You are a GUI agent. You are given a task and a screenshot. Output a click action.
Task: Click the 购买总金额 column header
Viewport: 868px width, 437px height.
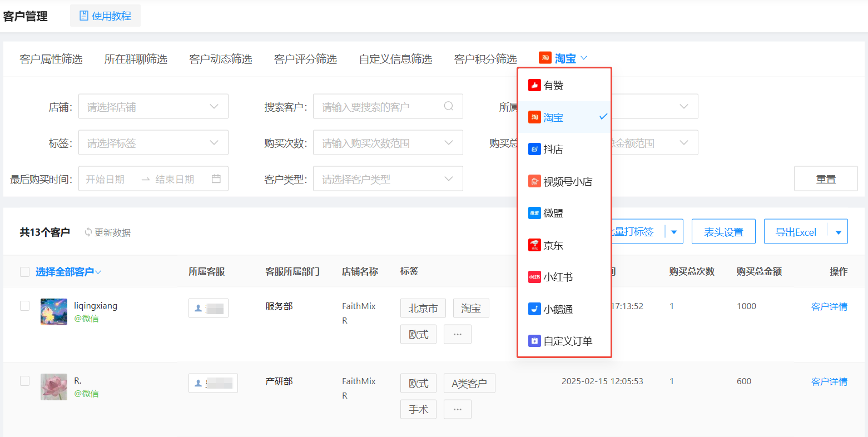pos(759,271)
